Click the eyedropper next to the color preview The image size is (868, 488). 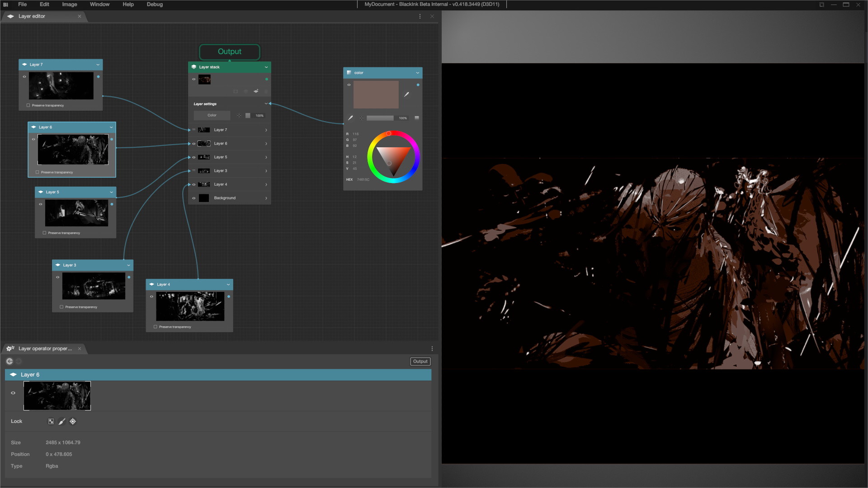[x=406, y=94]
